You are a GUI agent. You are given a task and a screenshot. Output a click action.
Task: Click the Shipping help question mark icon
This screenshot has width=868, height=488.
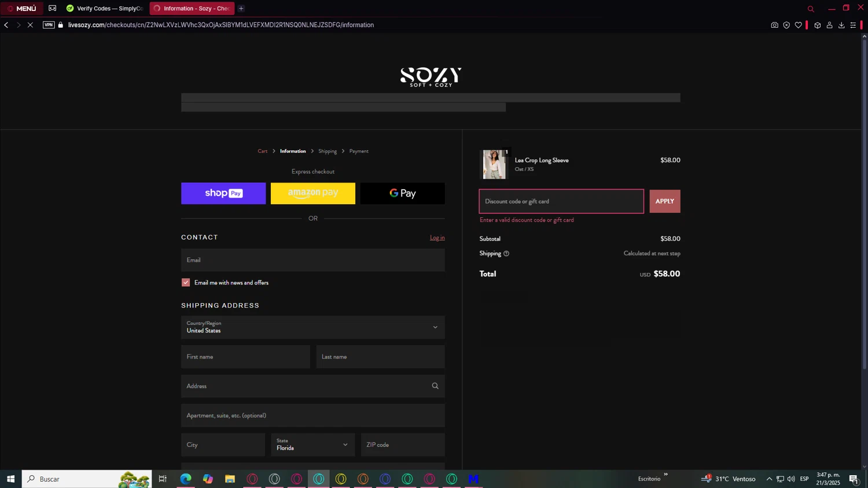(506, 253)
